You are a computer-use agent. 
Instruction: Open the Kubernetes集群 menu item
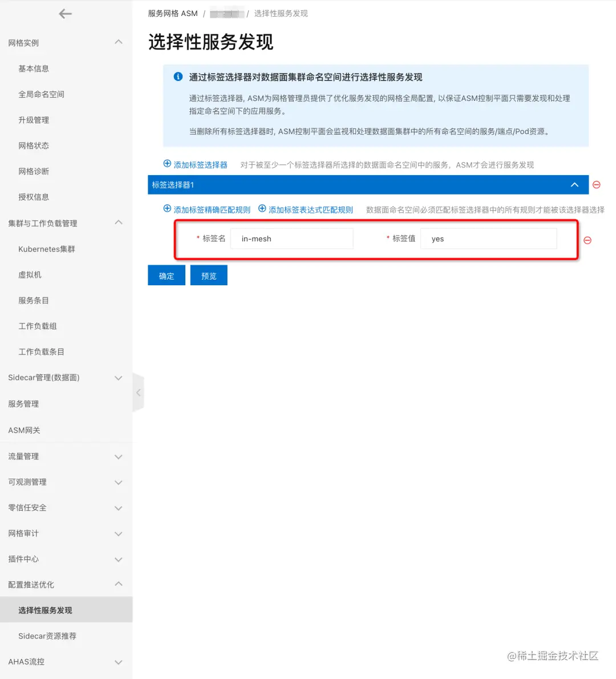[x=47, y=249]
